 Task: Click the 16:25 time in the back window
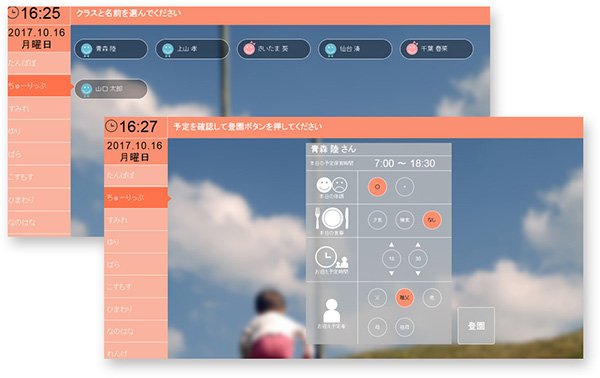(x=40, y=13)
